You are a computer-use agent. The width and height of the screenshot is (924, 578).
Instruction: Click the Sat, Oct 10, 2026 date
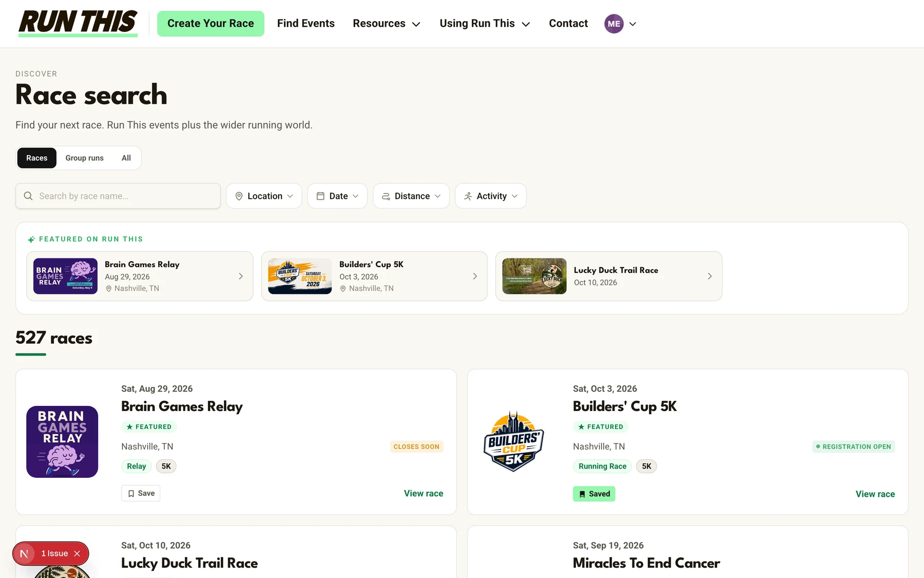tap(156, 546)
